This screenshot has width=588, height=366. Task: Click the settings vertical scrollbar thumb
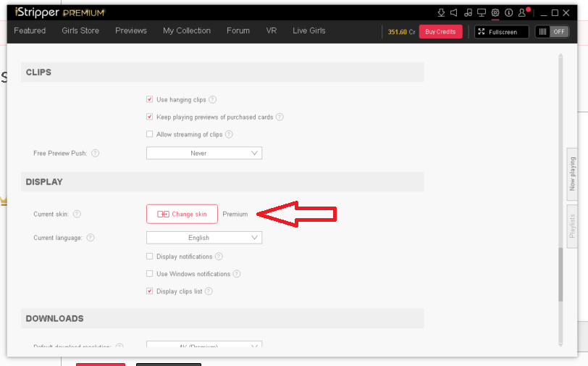(x=560, y=274)
